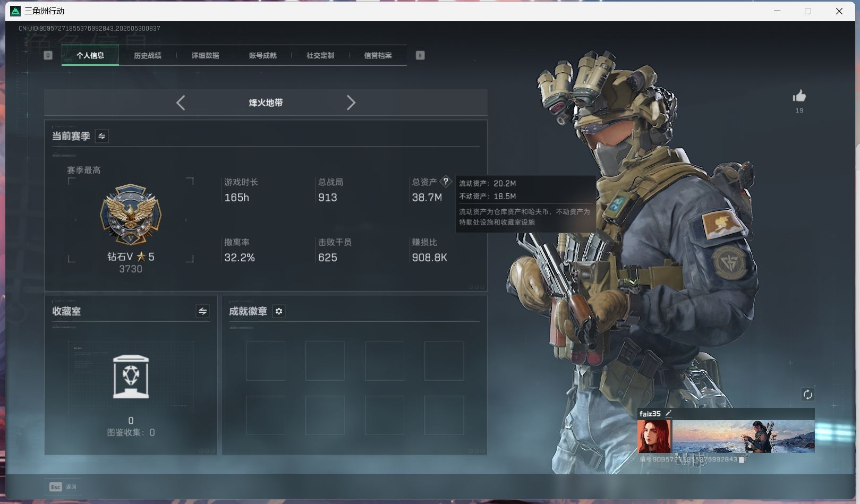Toggle the 当前赛季 season switch icon
Viewport: 860px width, 504px height.
[101, 136]
